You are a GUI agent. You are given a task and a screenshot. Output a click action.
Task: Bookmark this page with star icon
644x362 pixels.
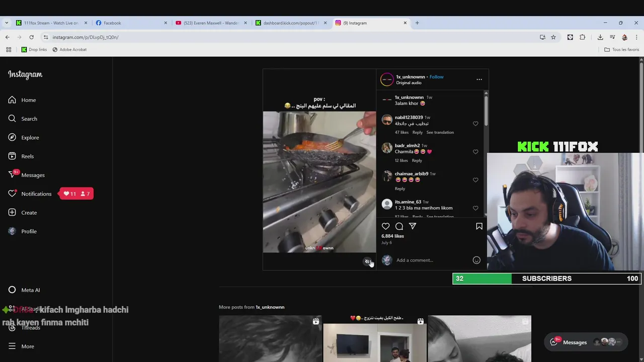point(553,37)
